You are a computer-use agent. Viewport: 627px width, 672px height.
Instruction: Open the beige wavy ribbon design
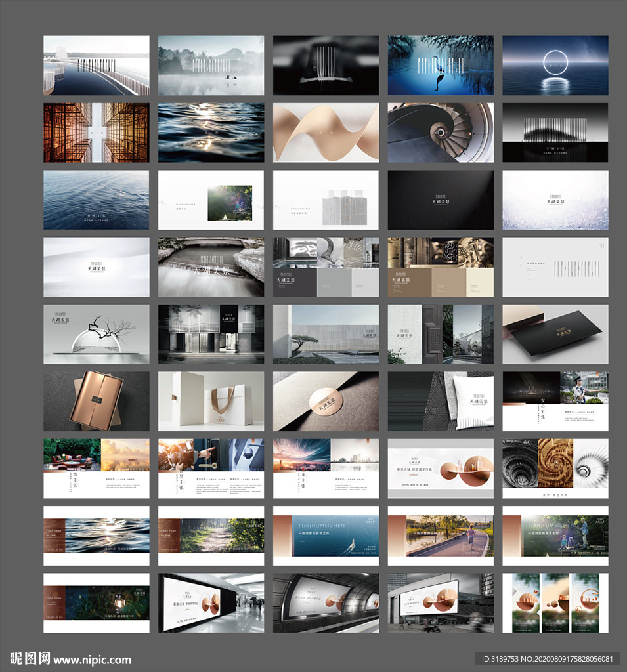point(326,133)
